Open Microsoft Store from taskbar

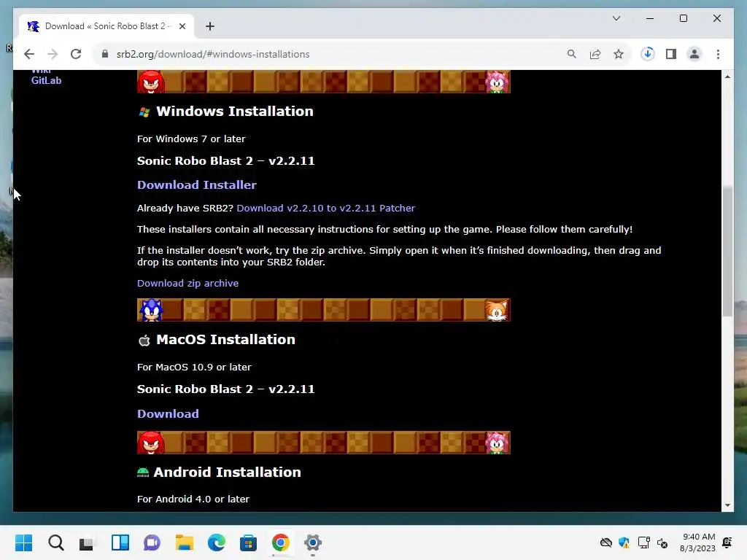point(248,542)
